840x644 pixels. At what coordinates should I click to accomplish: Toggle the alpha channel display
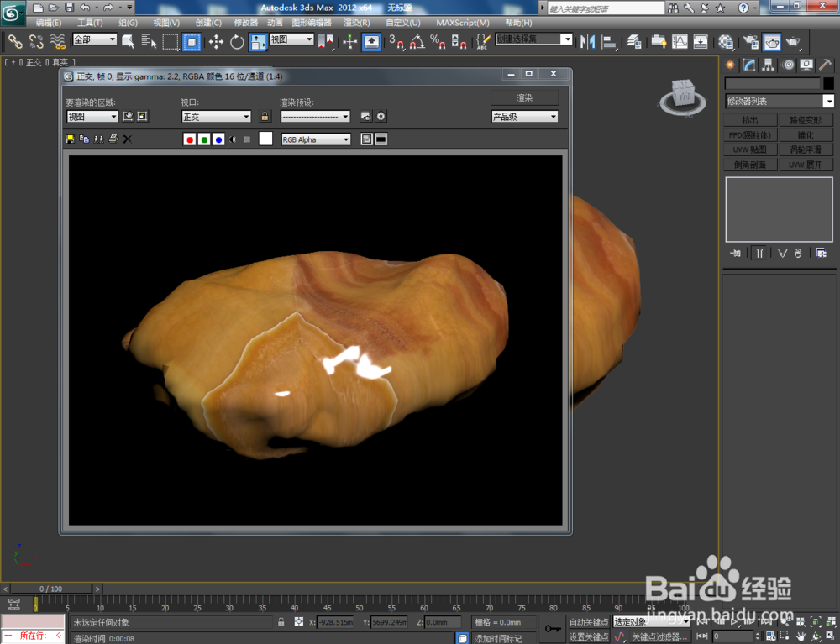pyautogui.click(x=233, y=139)
